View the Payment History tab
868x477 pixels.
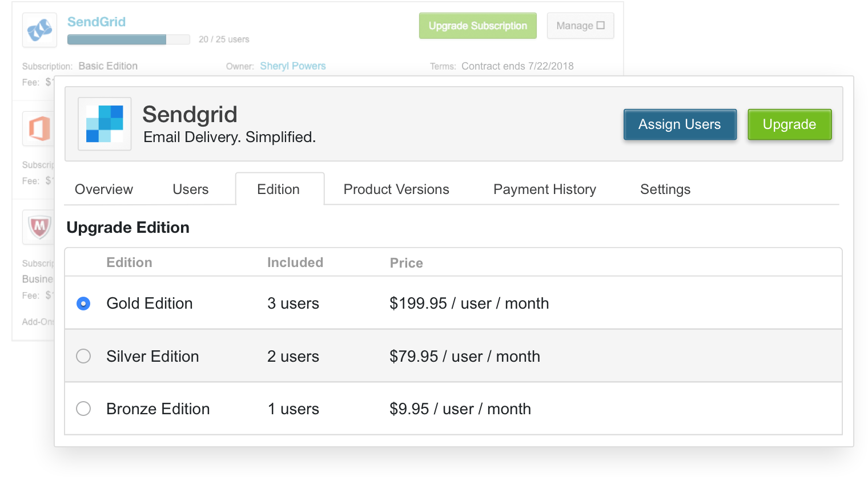point(545,189)
